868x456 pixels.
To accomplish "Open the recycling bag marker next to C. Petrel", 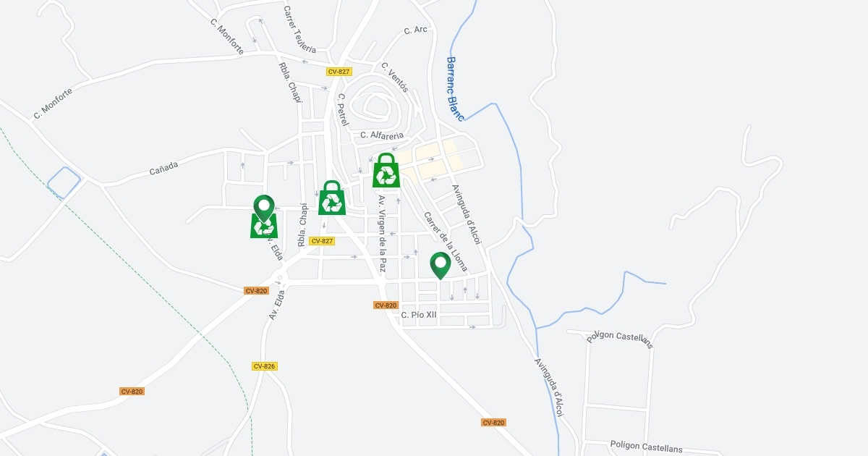I will (x=332, y=198).
